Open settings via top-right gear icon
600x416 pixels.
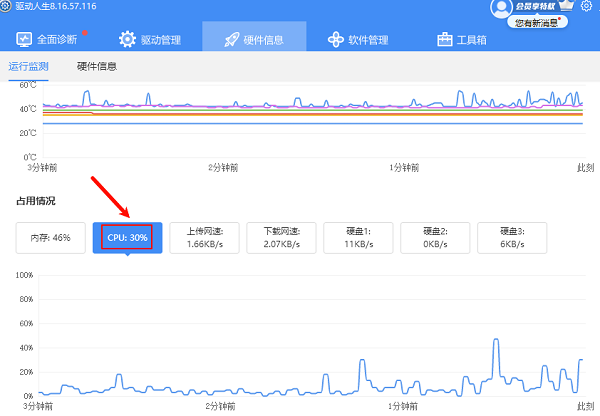[586, 7]
